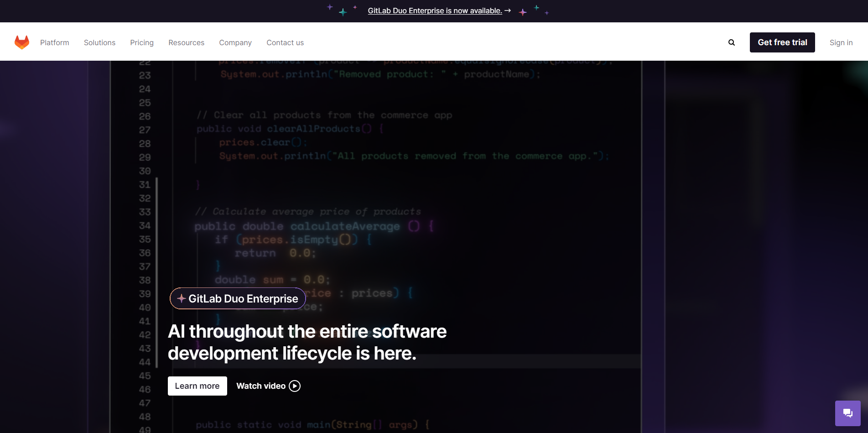The height and width of the screenshot is (433, 868).
Task: Open the Company menu
Action: tap(235, 42)
